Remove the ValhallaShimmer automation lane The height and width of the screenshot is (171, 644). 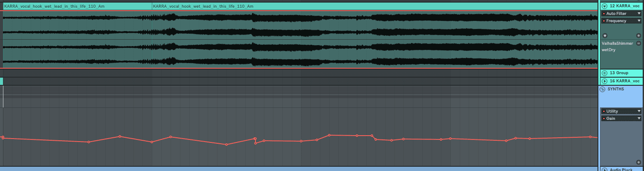(x=638, y=43)
